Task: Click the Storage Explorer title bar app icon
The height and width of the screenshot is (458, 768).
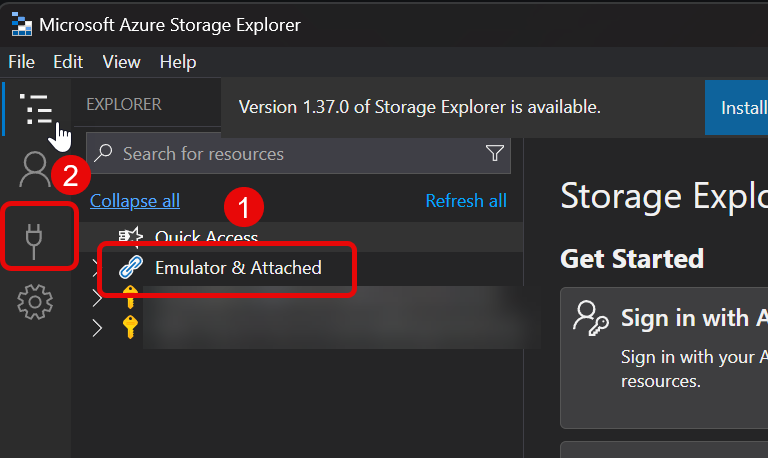Action: (19, 24)
